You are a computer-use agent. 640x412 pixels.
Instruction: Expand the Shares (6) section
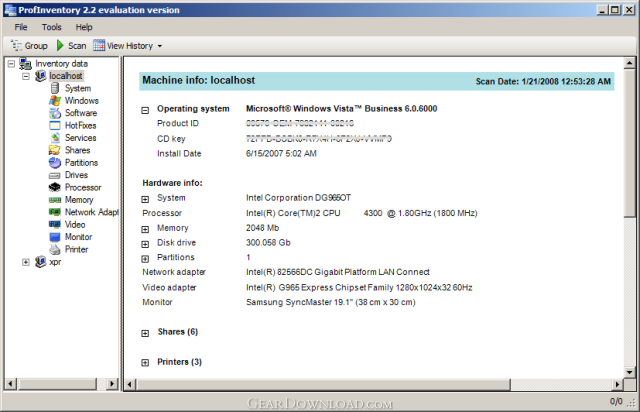pos(145,333)
